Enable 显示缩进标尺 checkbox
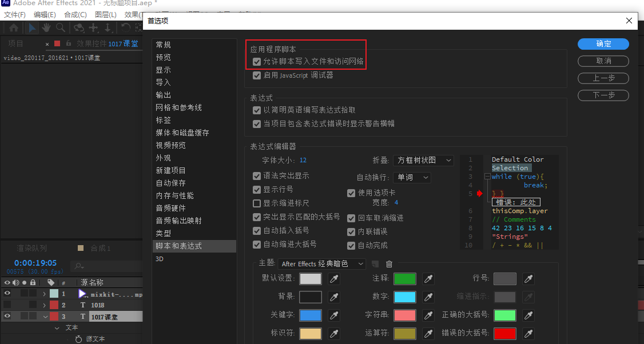The image size is (644, 344). click(x=257, y=203)
